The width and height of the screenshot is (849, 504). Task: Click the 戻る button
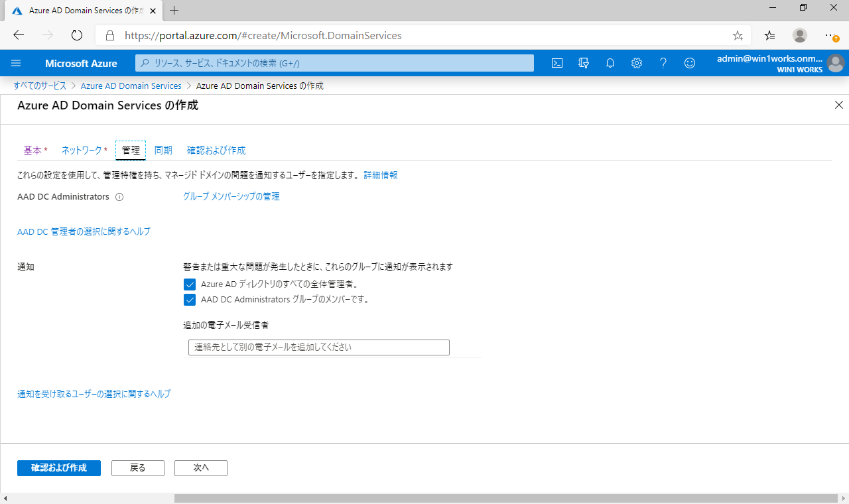138,468
